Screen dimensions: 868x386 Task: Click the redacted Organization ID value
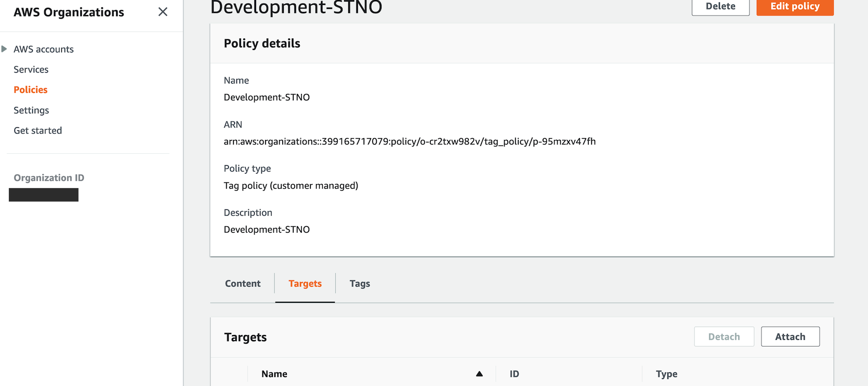(x=44, y=195)
